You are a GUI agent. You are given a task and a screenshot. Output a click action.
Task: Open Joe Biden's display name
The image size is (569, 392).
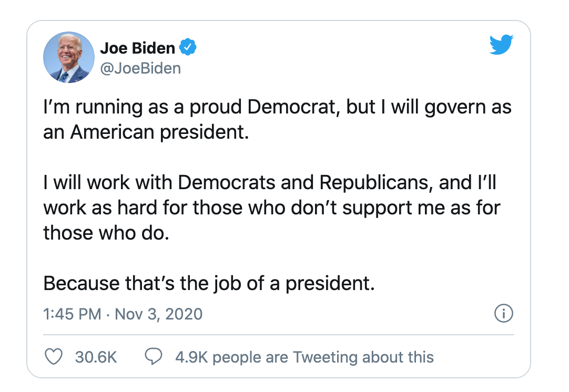click(138, 47)
